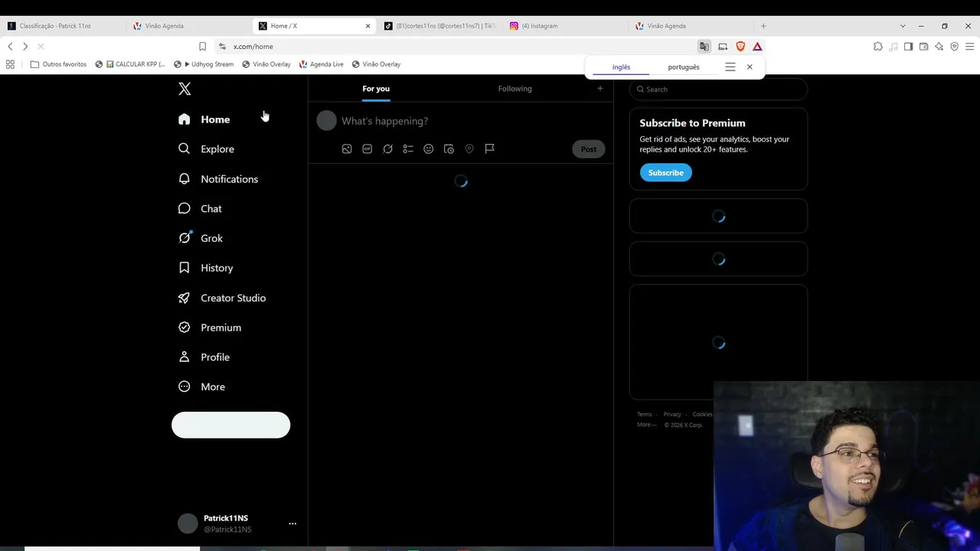Go back with the browser back arrow
Viewport: 980px width, 551px height.
(10, 47)
